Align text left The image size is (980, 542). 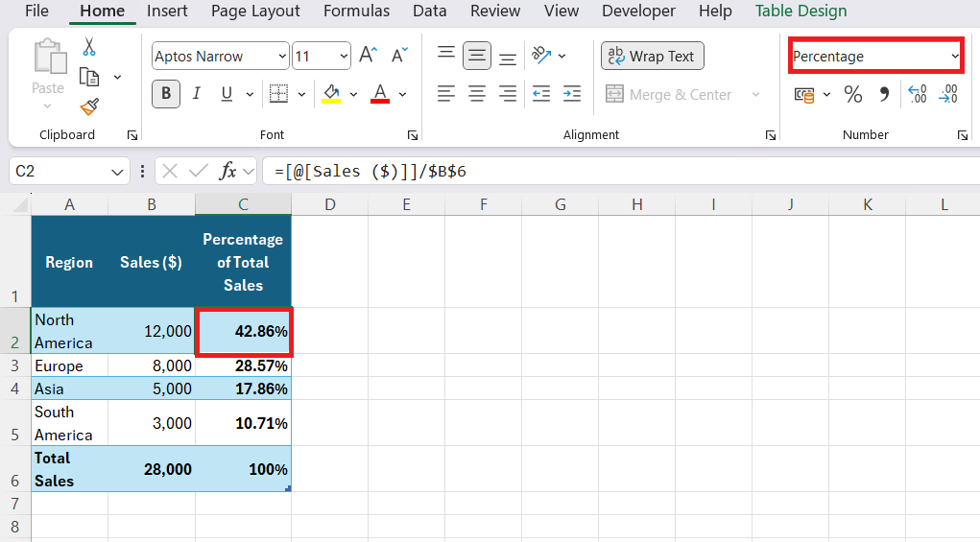(x=446, y=94)
